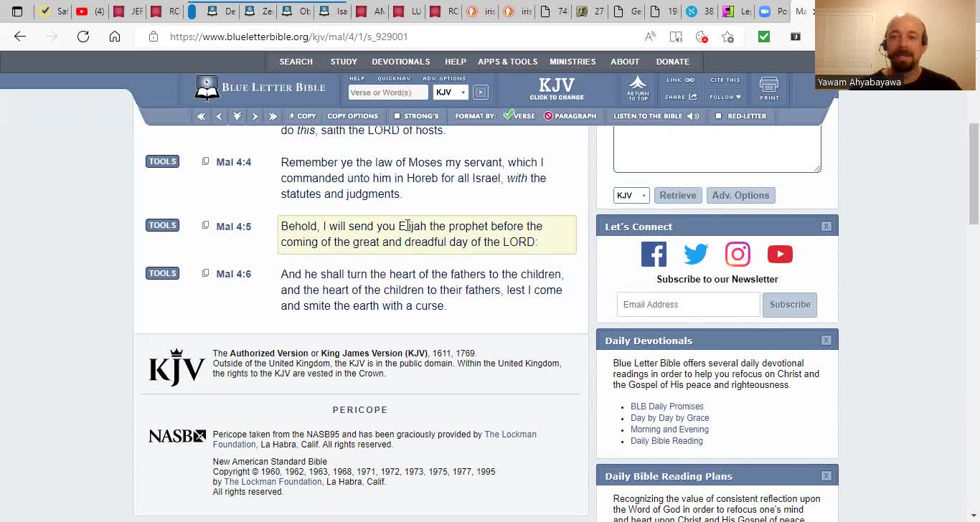Click the Email Address field
The image size is (980, 522).
click(x=689, y=304)
